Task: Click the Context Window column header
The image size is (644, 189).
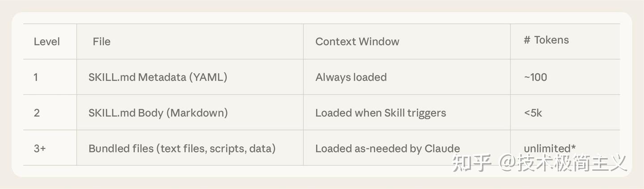Action: click(357, 42)
